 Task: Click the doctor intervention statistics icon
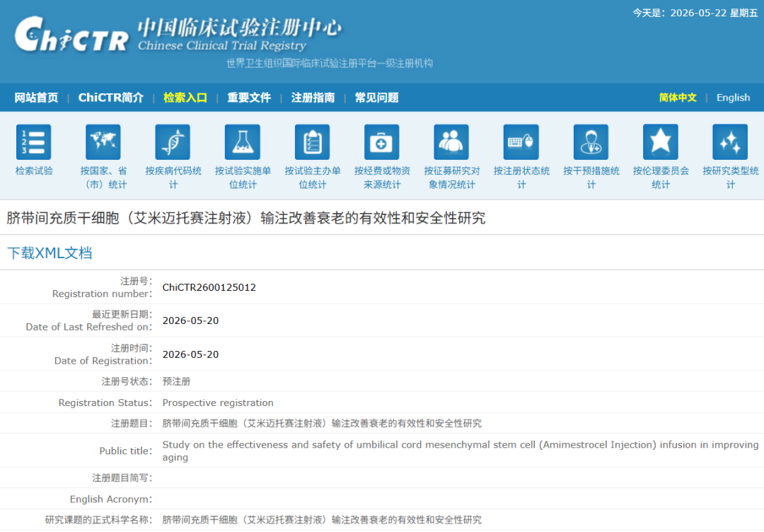[x=591, y=141]
